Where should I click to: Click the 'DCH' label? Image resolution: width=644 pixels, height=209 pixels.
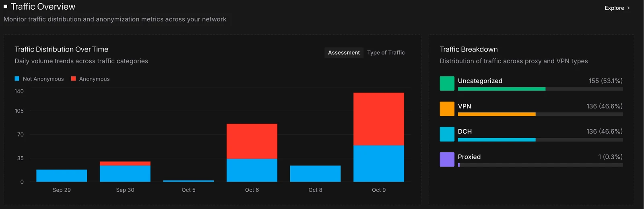coord(465,131)
